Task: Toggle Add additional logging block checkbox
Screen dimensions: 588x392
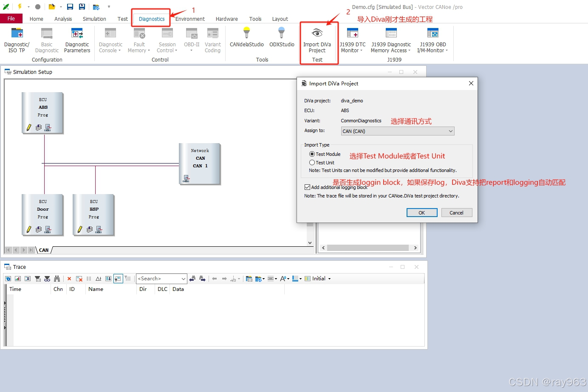Action: pos(307,187)
